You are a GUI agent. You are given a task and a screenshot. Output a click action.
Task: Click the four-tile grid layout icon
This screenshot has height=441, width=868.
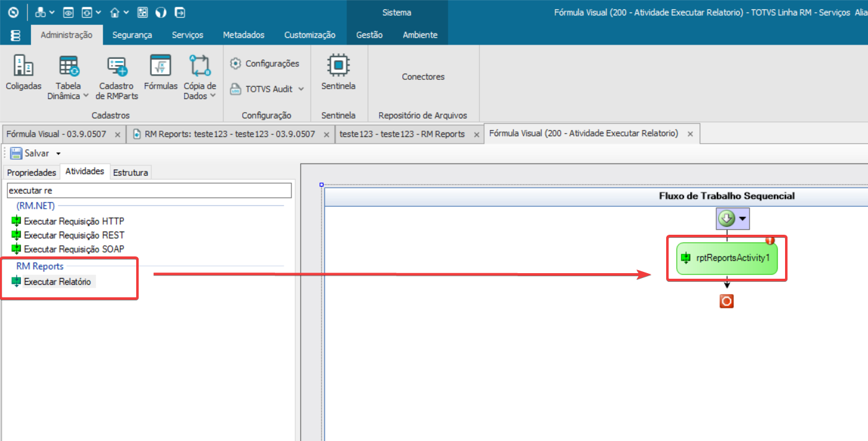(x=143, y=12)
